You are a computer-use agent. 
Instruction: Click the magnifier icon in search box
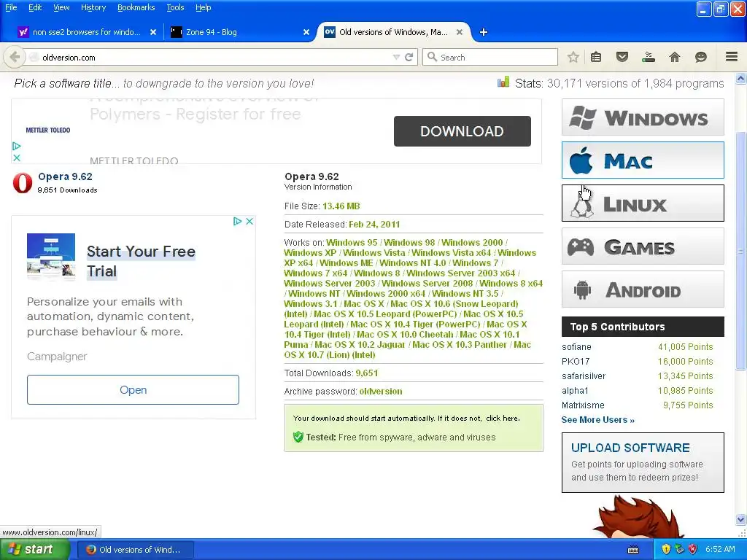tap(432, 57)
